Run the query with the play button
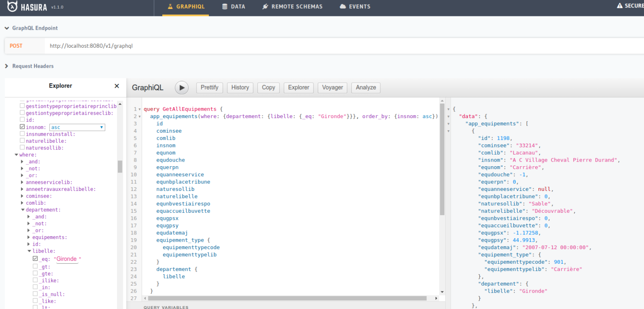 (x=182, y=88)
